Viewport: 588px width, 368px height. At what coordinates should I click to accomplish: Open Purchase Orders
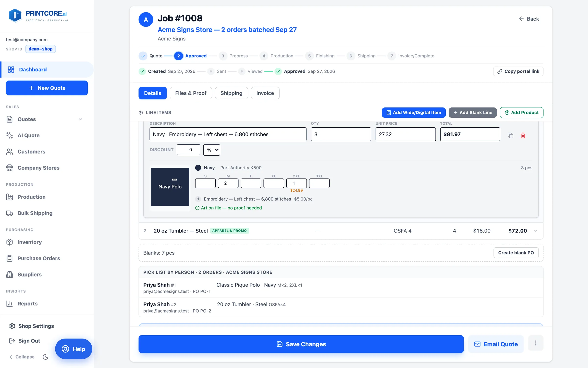[x=39, y=258]
